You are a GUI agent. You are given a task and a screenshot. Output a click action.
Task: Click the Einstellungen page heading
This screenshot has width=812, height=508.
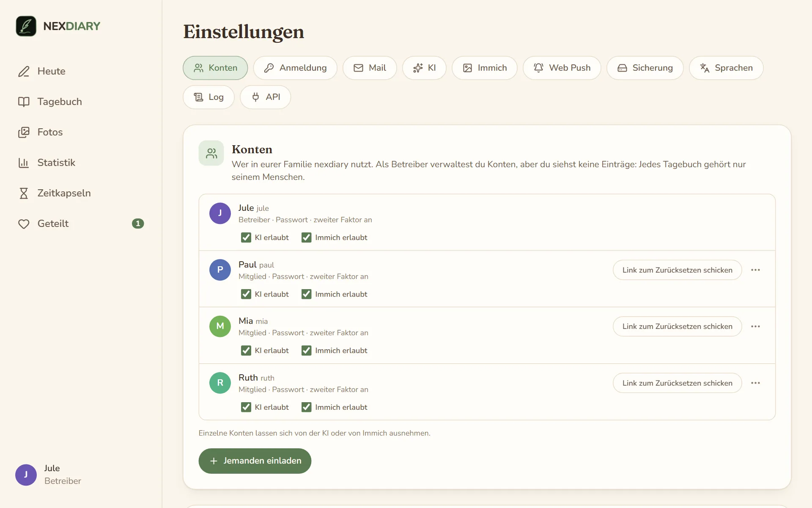[x=244, y=32]
